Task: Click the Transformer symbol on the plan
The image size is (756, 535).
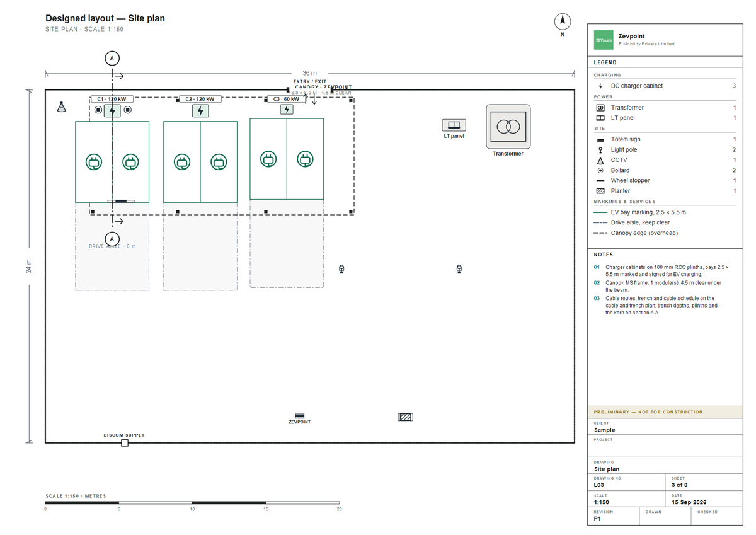Action: (508, 127)
